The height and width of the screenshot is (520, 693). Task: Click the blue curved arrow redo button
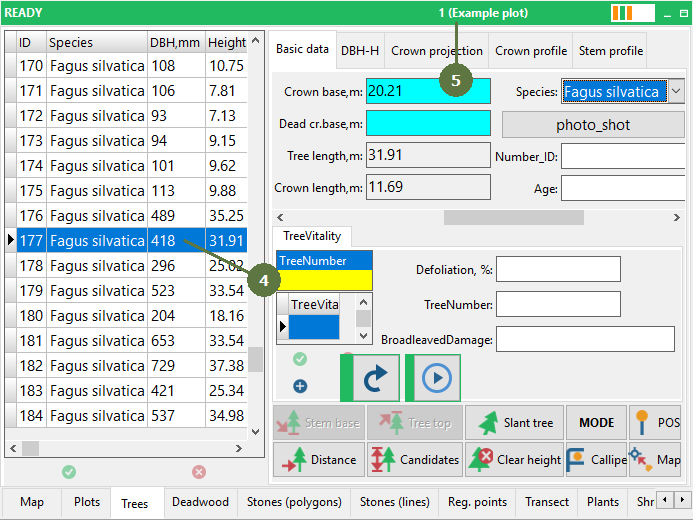pos(375,378)
